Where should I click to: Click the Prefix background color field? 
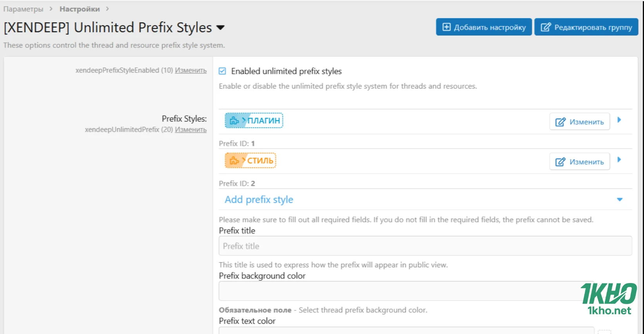pos(404,291)
